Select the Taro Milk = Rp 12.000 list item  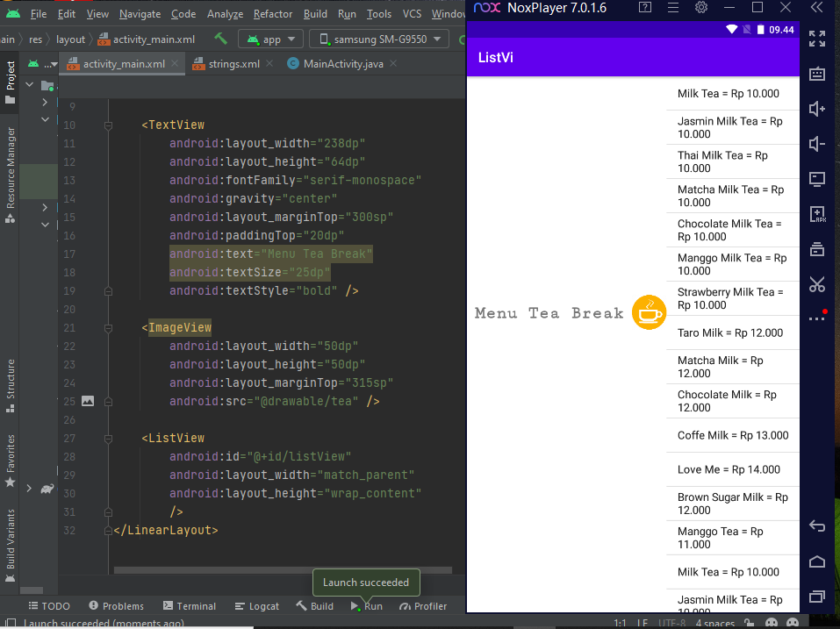[733, 333]
